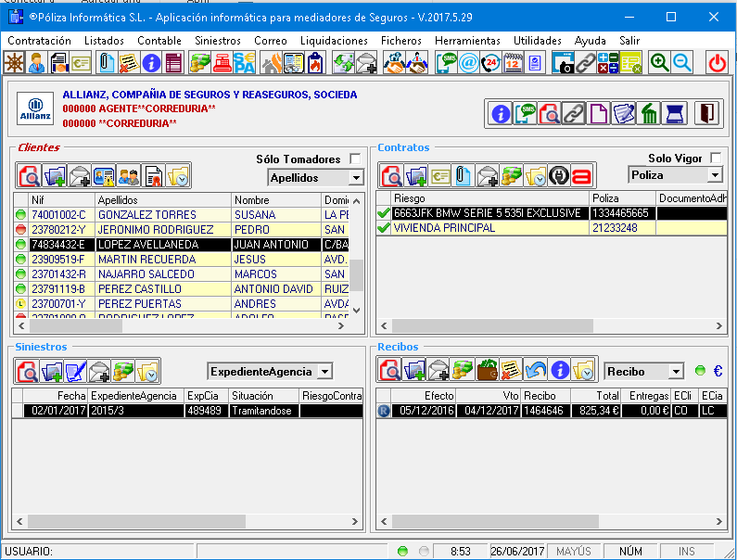Open the Ficheros menu

click(x=400, y=41)
